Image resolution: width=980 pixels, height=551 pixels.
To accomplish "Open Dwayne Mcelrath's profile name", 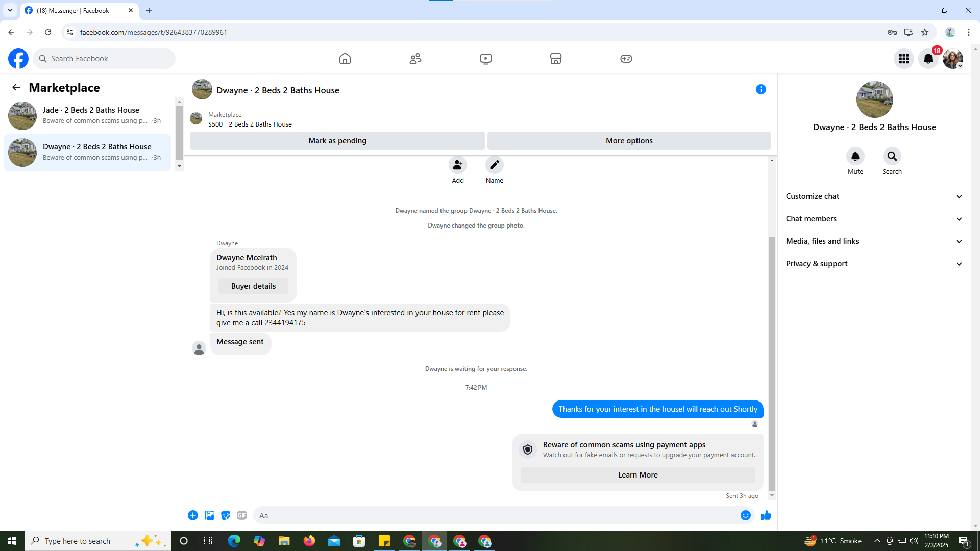I will point(247,258).
